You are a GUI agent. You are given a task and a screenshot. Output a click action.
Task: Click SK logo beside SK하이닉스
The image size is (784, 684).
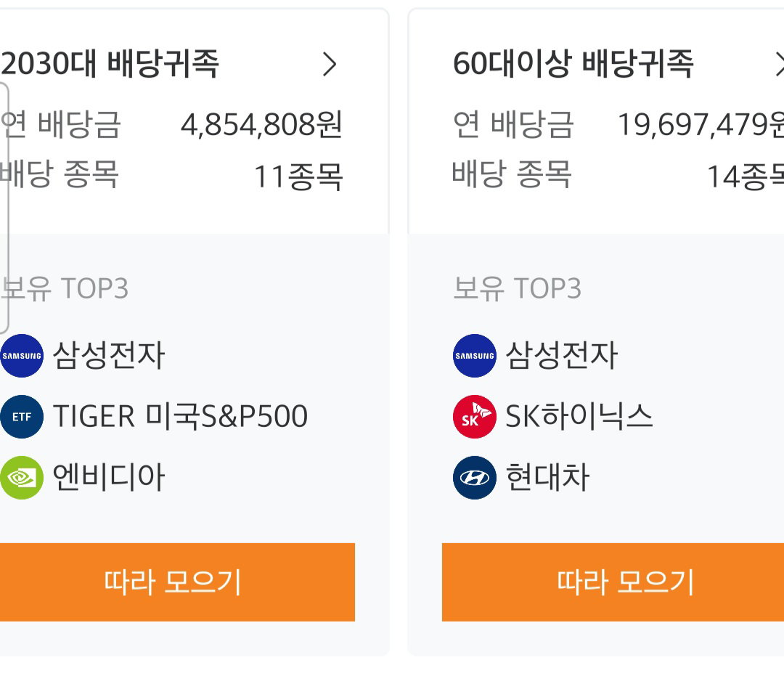[x=475, y=417]
